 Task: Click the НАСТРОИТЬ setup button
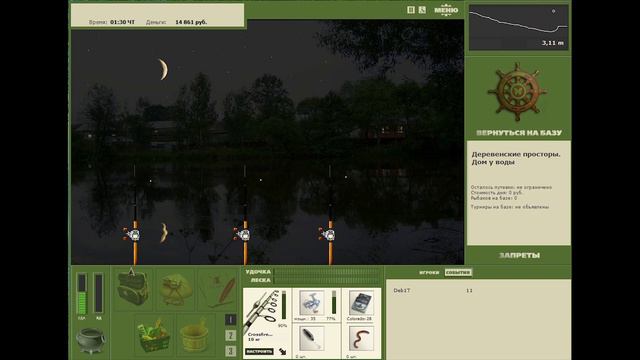tap(259, 351)
